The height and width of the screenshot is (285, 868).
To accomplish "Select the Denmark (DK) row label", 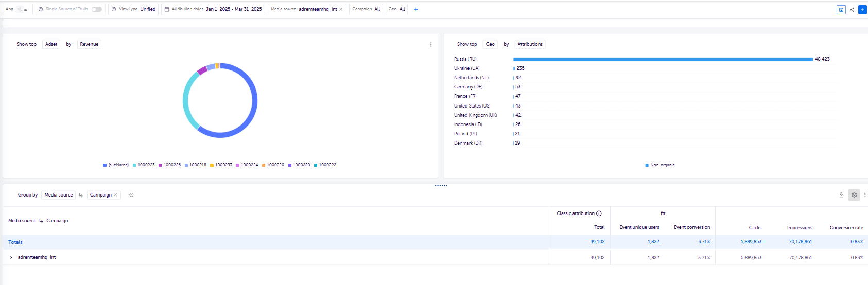I will click(x=468, y=143).
